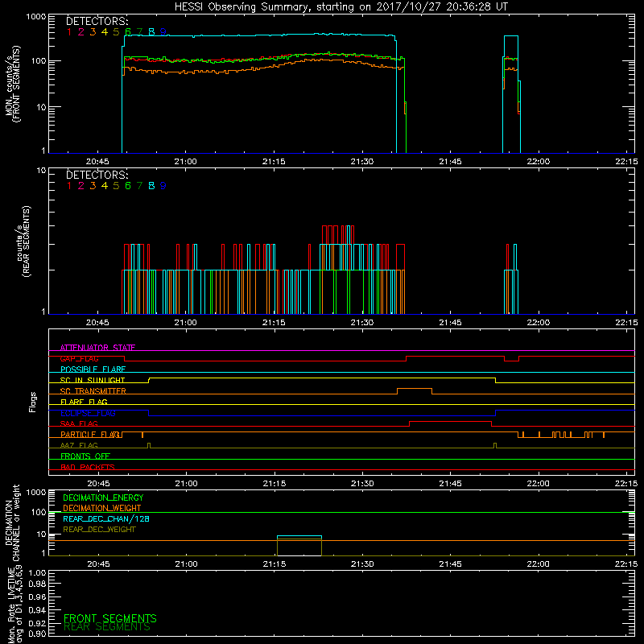
Task: Click magenta detector number 2 in rear segments legend
Action: 81,186
